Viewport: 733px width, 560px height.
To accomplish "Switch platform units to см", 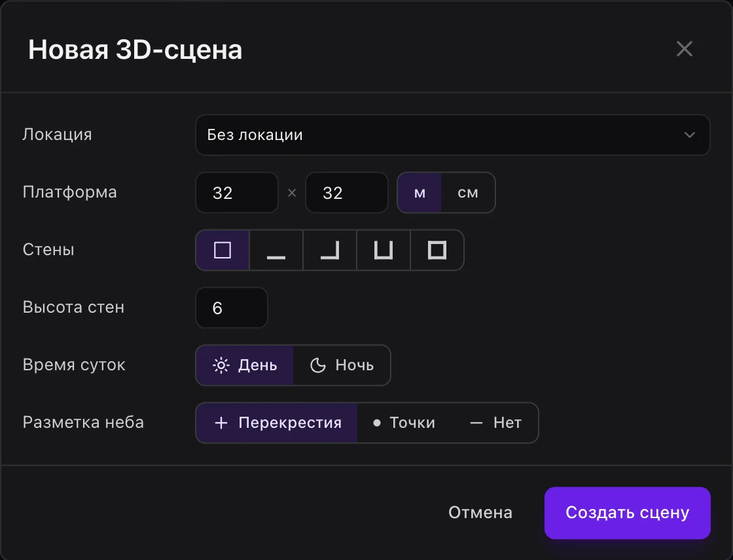I will pos(468,192).
